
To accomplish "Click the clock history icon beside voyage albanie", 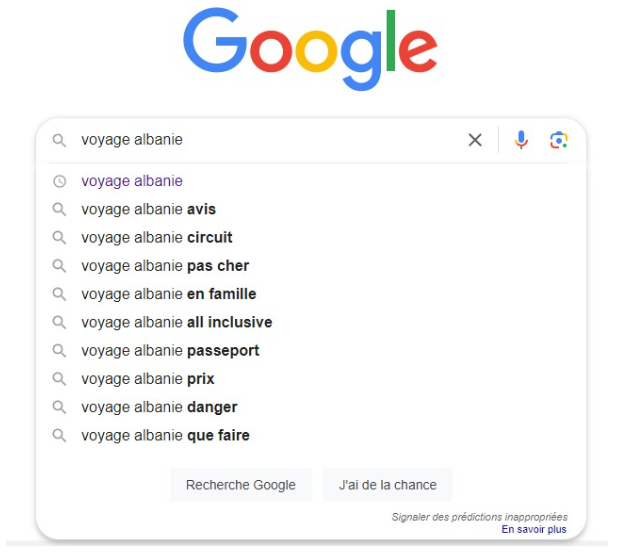I will tap(59, 181).
